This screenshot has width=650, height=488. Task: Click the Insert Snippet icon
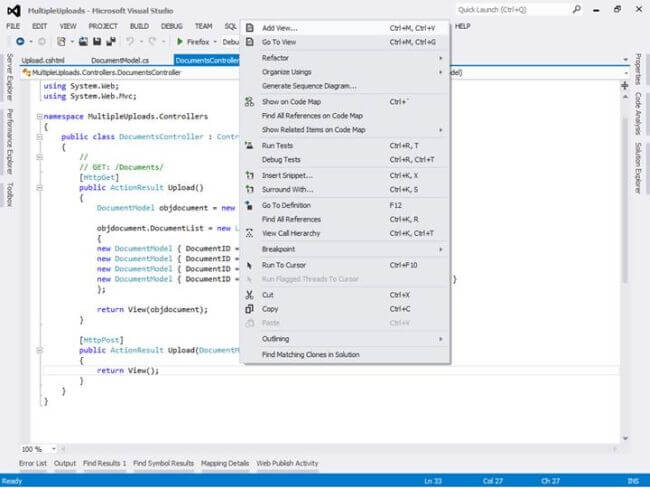pyautogui.click(x=250, y=175)
